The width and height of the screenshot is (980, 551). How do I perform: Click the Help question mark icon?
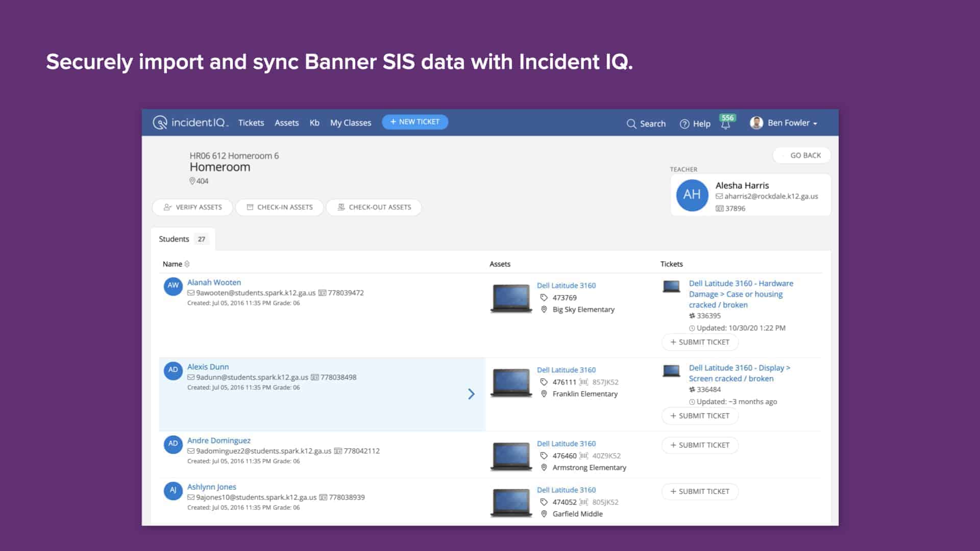[x=684, y=123]
